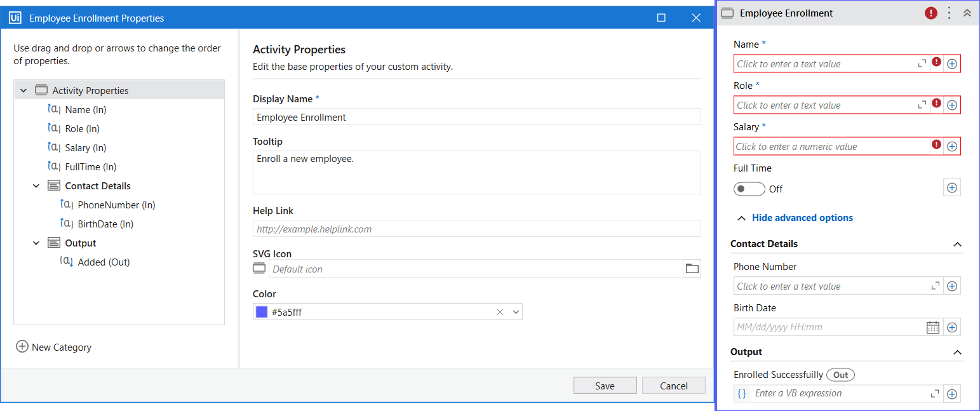Click the plus button next to Full Time toggle
980x411 pixels.
[952, 187]
